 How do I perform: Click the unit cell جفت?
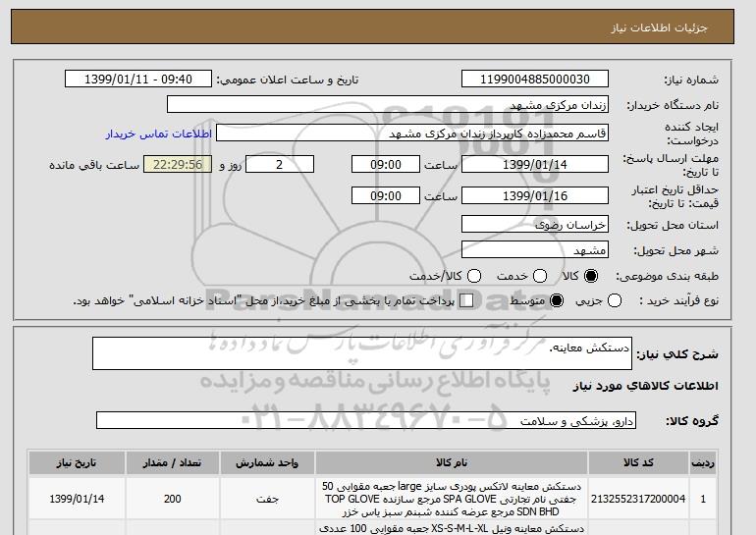pos(267,499)
